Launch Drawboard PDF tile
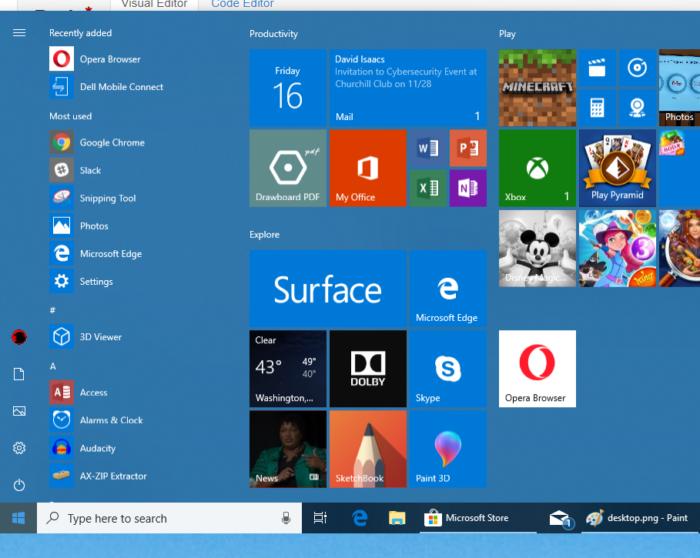Screen dimensions: 700x558 pos(287,168)
